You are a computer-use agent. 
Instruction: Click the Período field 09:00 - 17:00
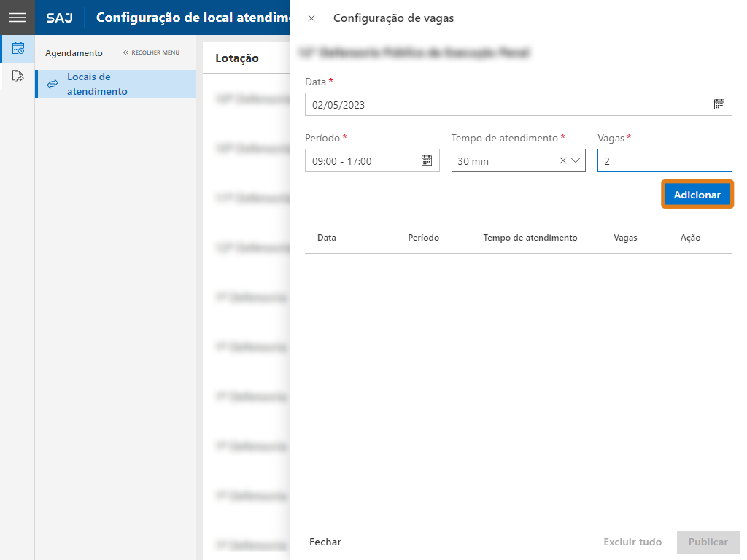point(372,160)
